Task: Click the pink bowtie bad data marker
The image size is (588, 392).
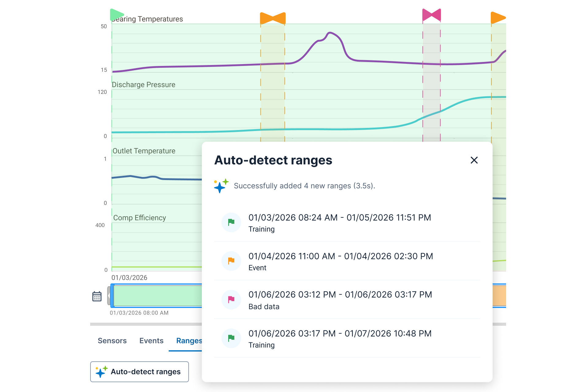Action: click(431, 15)
